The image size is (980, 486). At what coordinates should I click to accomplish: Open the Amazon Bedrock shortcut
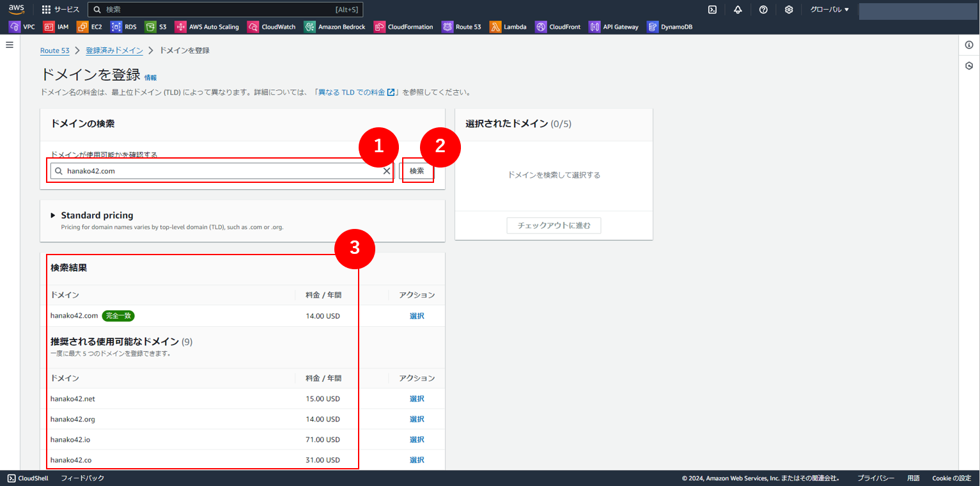[x=336, y=27]
